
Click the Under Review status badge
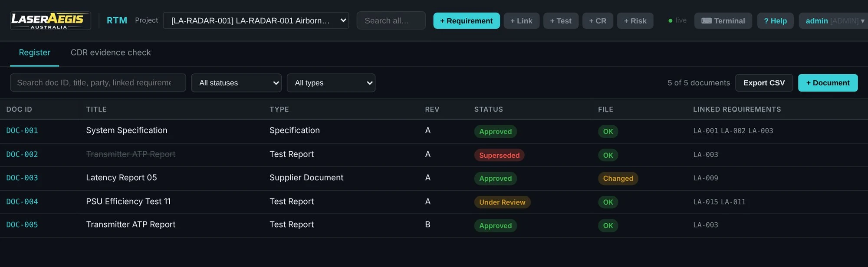502,202
